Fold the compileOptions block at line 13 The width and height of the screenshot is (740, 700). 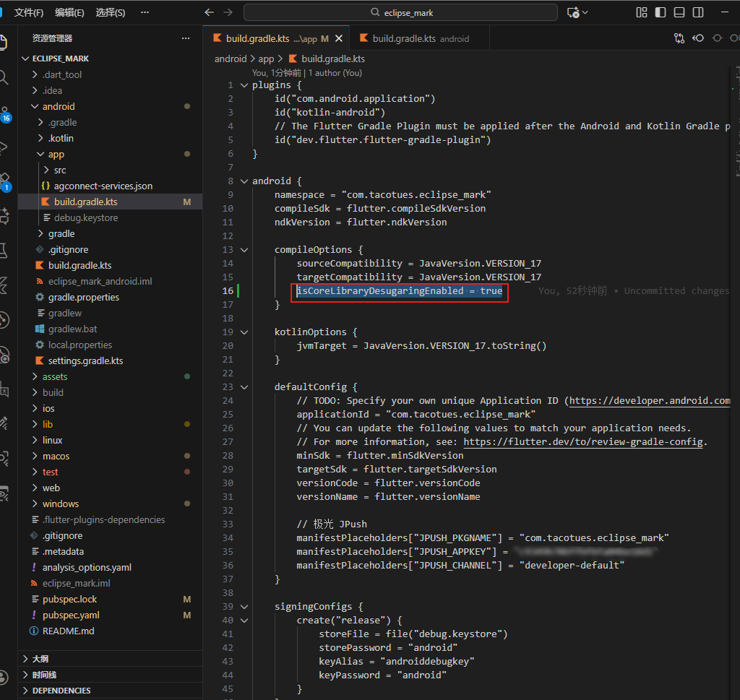(244, 249)
